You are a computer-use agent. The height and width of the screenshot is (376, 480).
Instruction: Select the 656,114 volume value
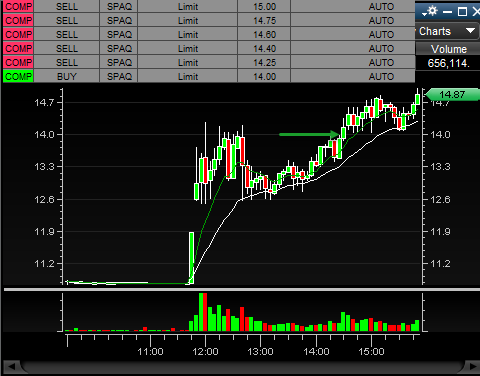(448, 63)
